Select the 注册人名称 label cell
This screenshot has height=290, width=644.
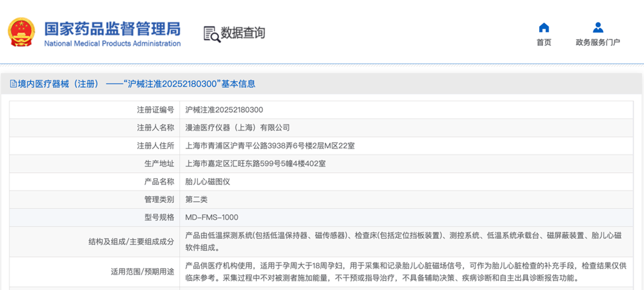coord(95,128)
